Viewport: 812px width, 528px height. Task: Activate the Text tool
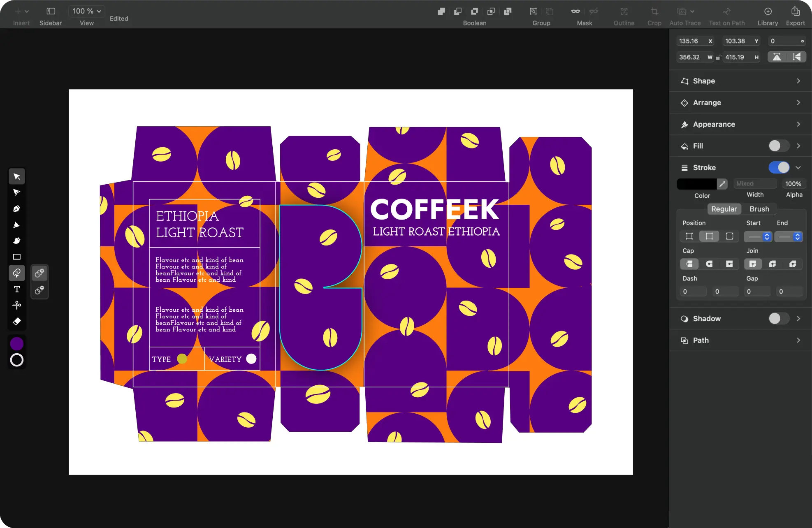click(16, 289)
